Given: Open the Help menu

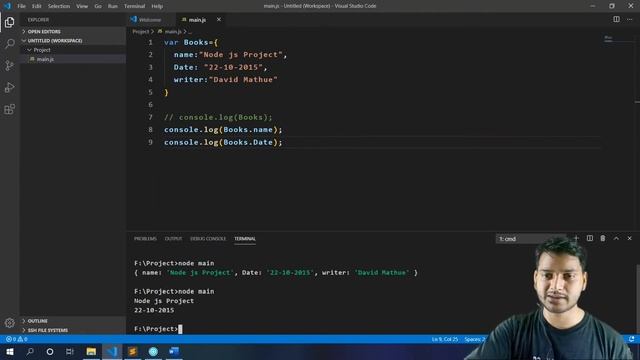Looking at the screenshot, I should [157, 6].
